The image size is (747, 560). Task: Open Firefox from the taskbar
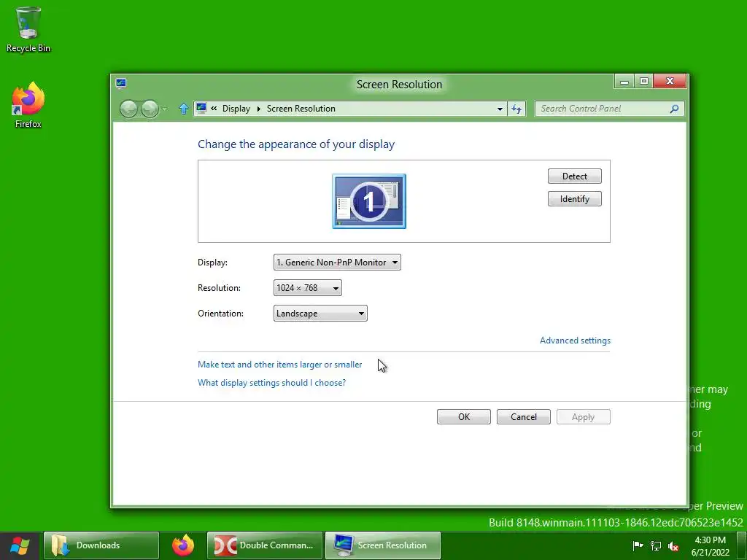click(183, 545)
